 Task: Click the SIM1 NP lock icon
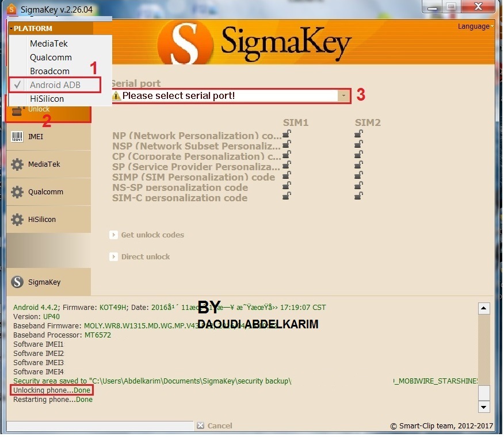(x=287, y=133)
